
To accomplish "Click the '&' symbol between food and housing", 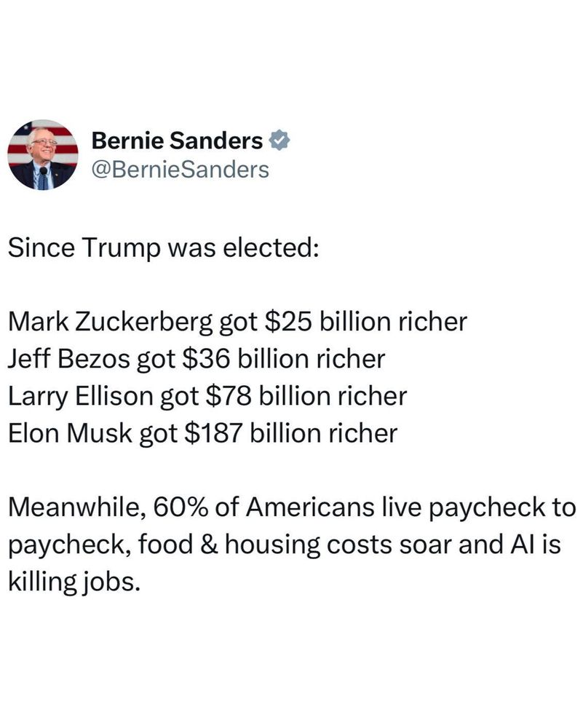I will 210,544.
